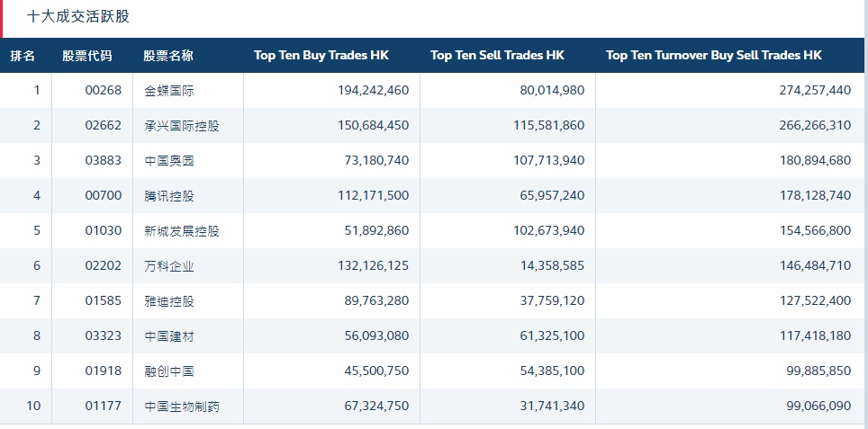Click stock name 雅迪控股
This screenshot has height=429, width=868.
pos(169,301)
